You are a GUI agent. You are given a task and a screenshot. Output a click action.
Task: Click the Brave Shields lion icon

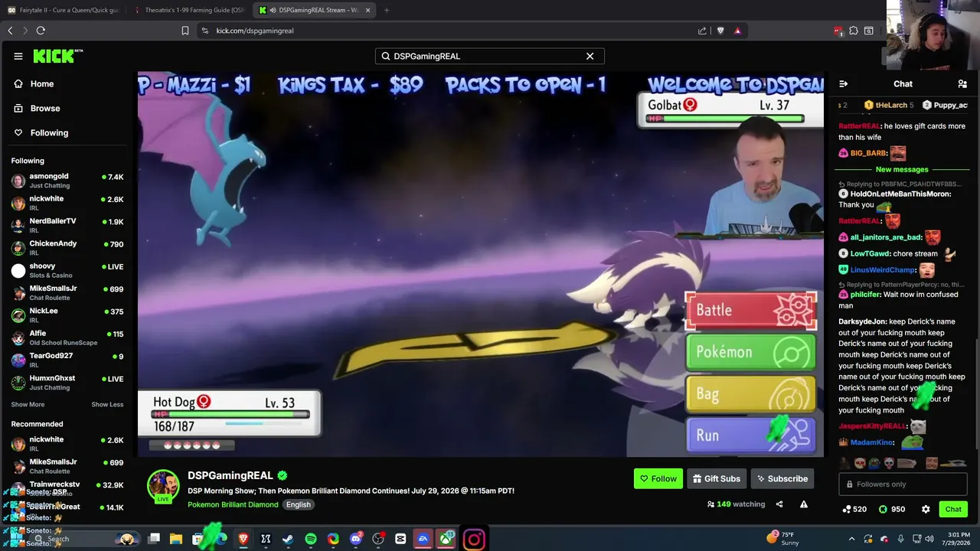pyautogui.click(x=720, y=31)
